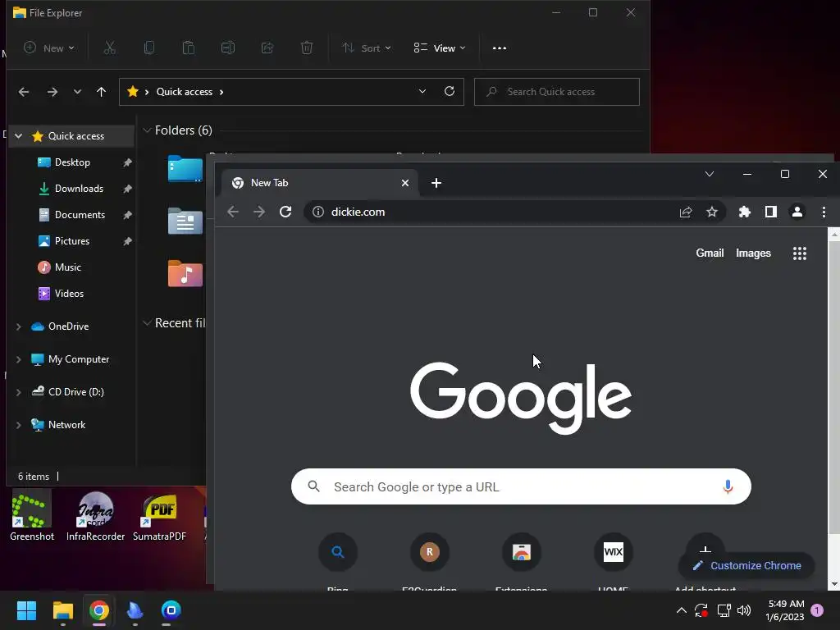Image resolution: width=840 pixels, height=630 pixels.
Task: Open a new tab with the plus button
Action: pyautogui.click(x=436, y=183)
